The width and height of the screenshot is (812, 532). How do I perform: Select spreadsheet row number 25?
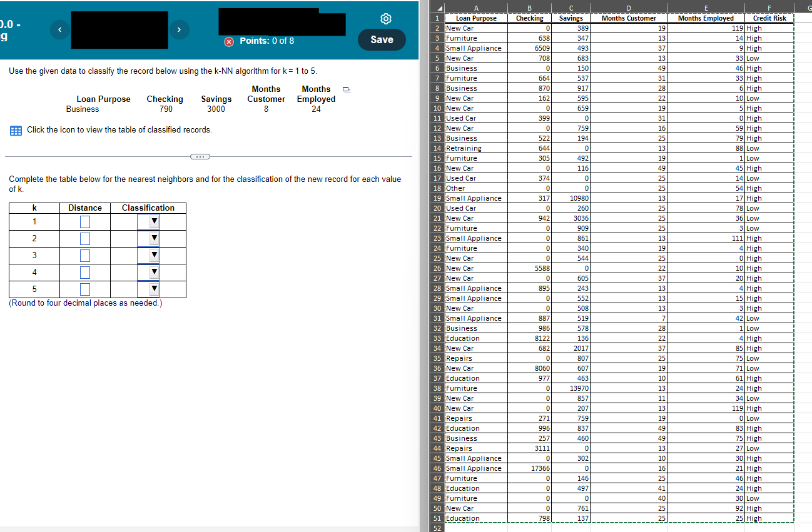tap(437, 258)
